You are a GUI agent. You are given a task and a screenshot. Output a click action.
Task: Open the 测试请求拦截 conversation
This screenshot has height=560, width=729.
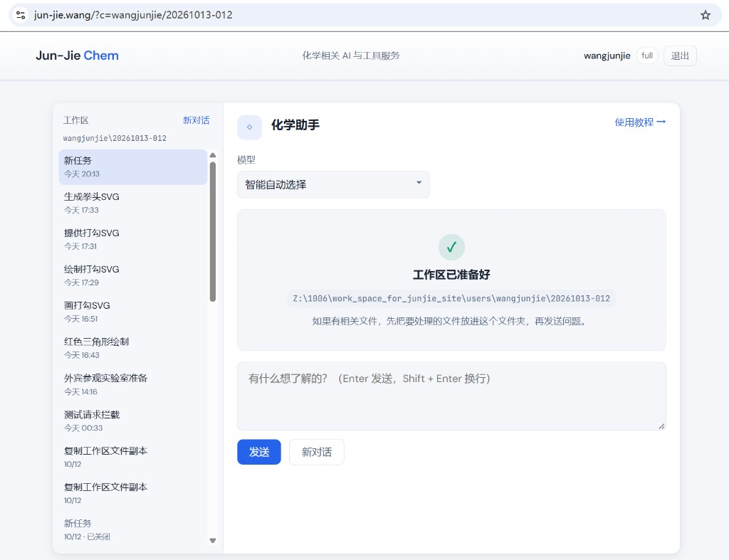[133, 421]
